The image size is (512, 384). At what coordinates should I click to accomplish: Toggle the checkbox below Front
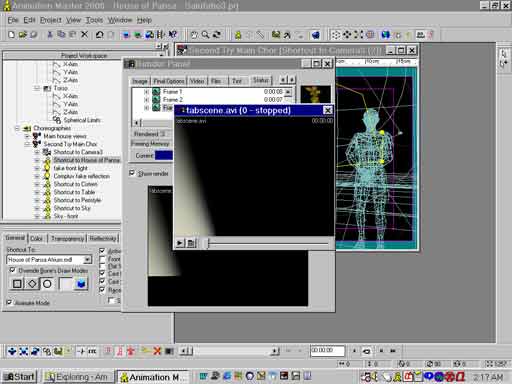pyautogui.click(x=102, y=266)
